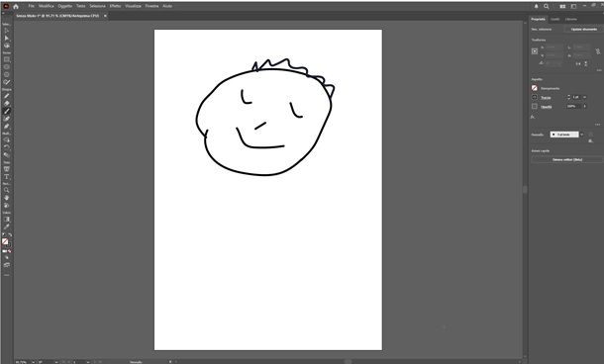Open the Pennello brush dropdown

click(x=564, y=135)
